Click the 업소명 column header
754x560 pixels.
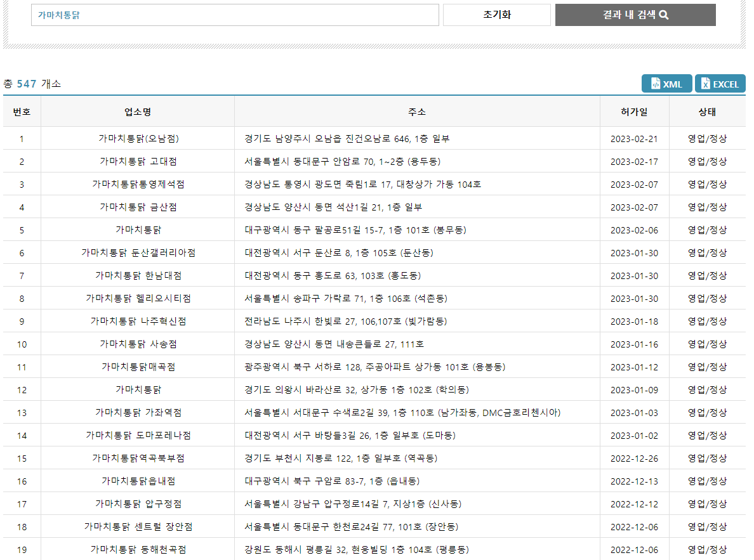point(138,112)
